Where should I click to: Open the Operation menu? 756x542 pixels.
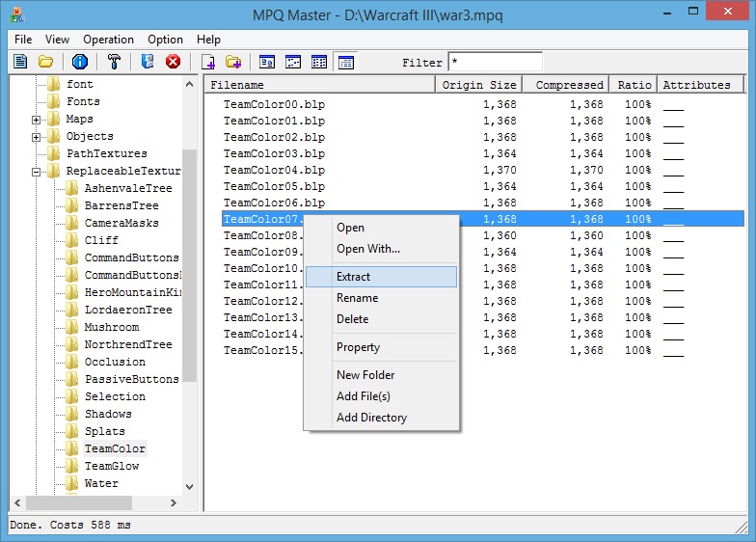pyautogui.click(x=108, y=40)
